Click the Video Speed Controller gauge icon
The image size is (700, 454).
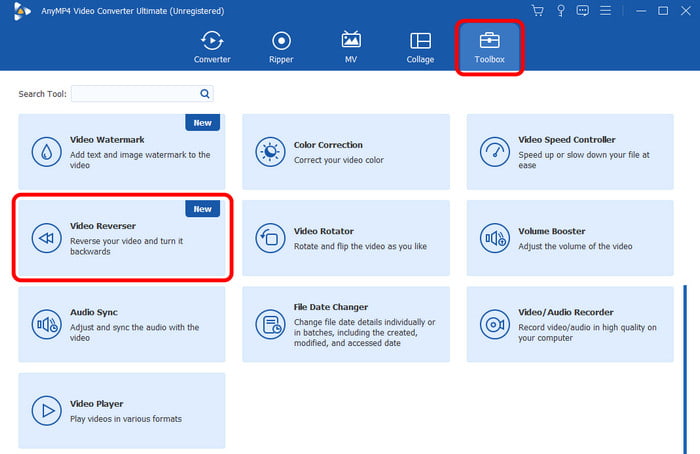[x=495, y=152]
